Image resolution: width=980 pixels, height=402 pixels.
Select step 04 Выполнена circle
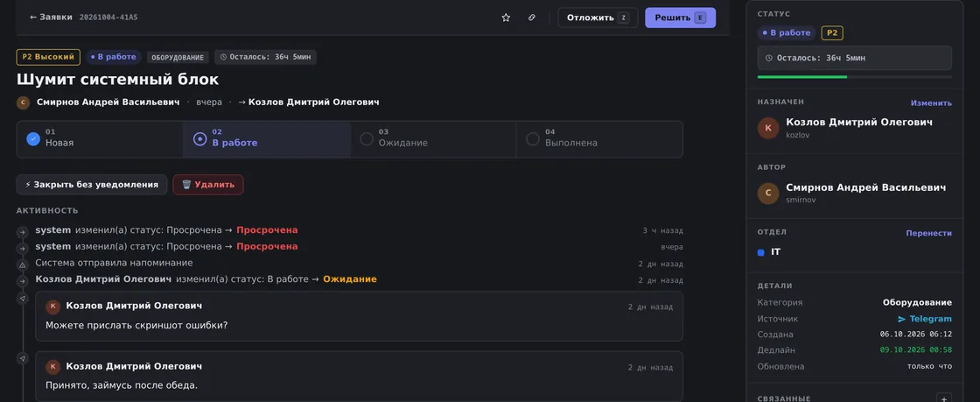(x=533, y=138)
